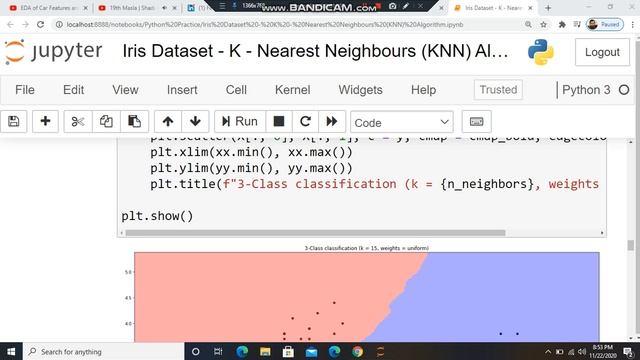Select the Iris Dataset browser tab

(494, 8)
